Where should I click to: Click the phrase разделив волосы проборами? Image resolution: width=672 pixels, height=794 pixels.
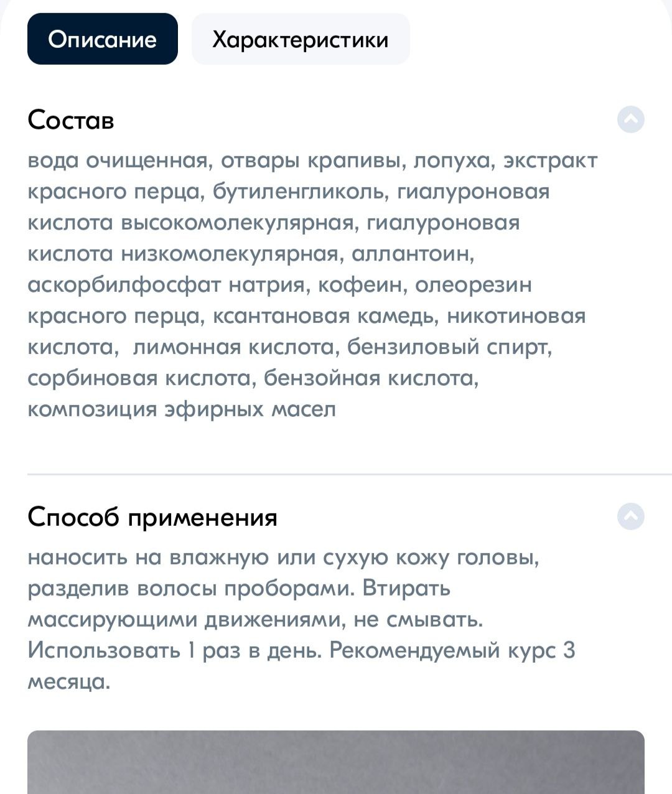(190, 589)
